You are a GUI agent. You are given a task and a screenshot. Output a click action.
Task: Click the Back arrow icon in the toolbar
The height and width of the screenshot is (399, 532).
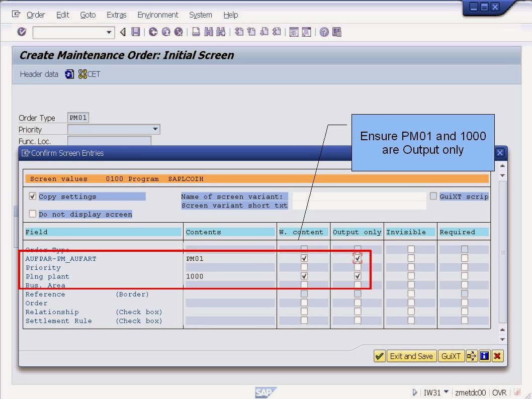pyautogui.click(x=122, y=32)
